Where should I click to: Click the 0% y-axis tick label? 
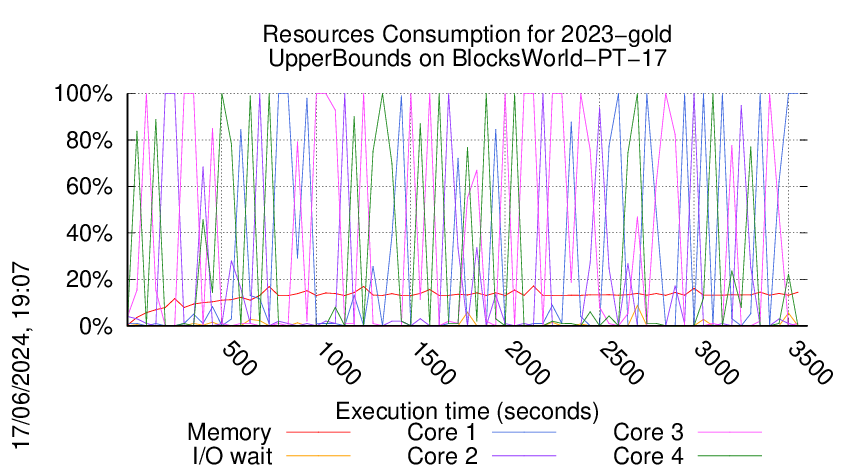point(96,326)
